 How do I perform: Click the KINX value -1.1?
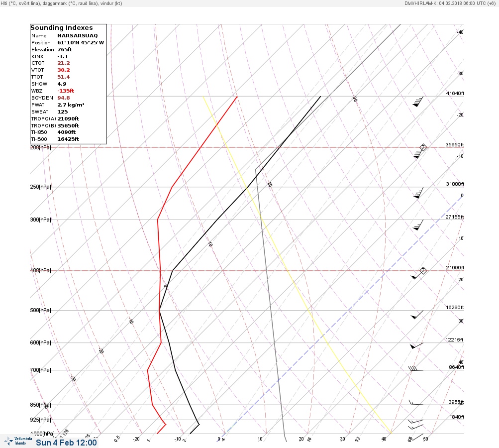pyautogui.click(x=63, y=57)
